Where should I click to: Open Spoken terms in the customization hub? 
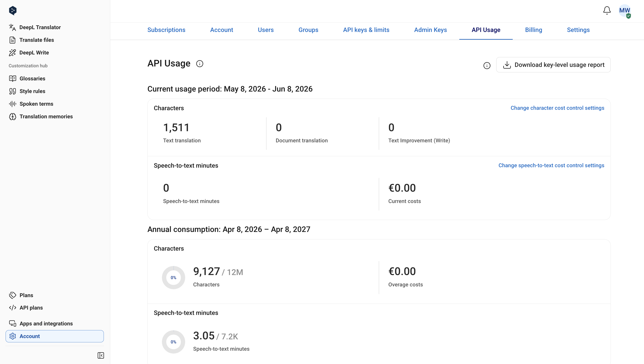36,104
